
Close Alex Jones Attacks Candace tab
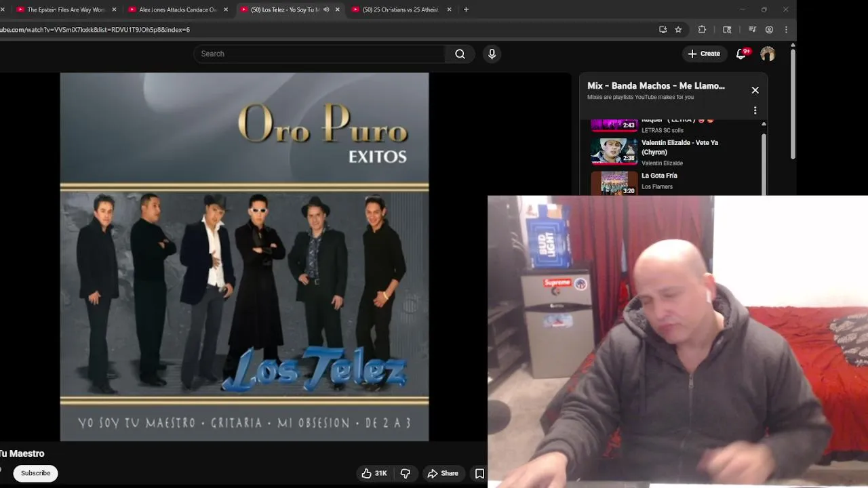coord(226,9)
